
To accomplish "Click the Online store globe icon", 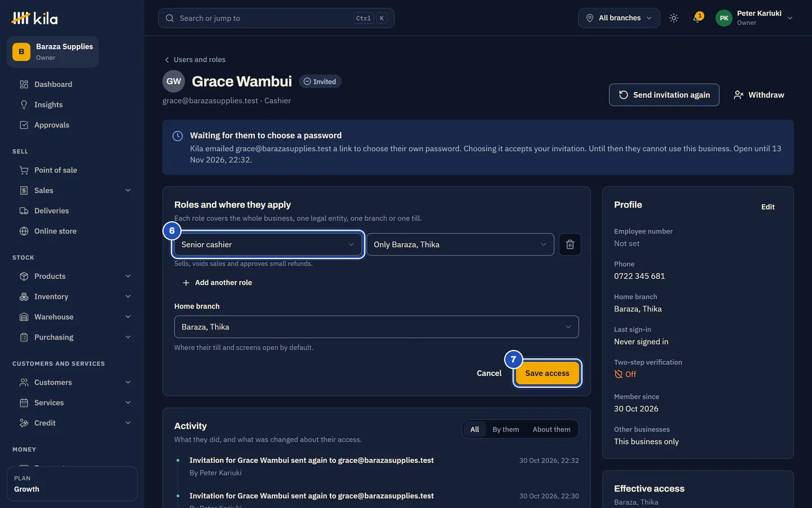I will (x=24, y=231).
